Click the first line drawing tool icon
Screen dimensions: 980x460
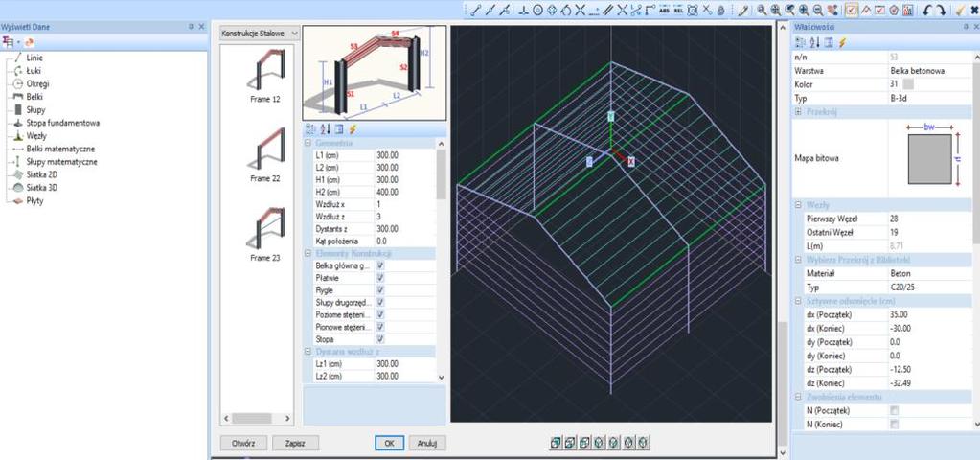pos(475,10)
